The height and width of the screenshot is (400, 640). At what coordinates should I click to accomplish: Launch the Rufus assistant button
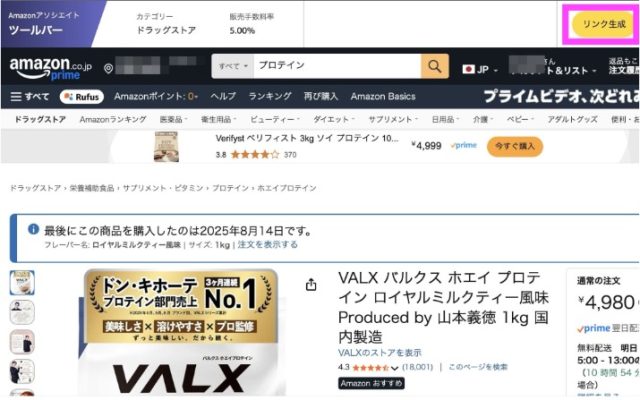(x=82, y=97)
